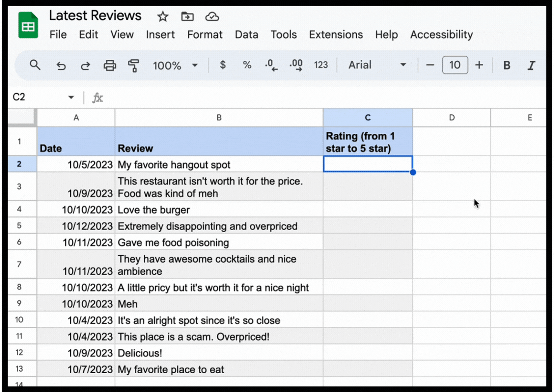Open the Extensions menu

[336, 35]
